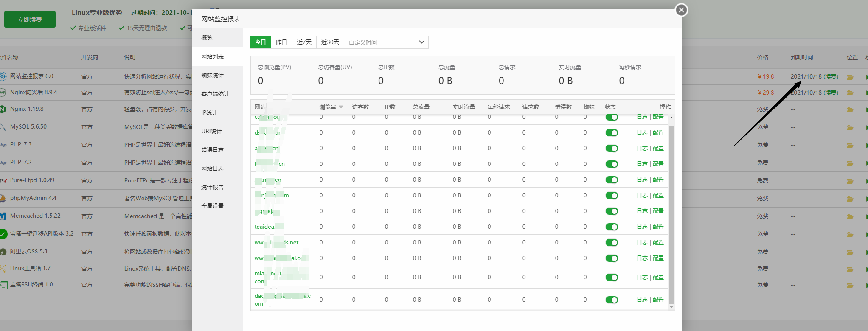
Task: Open the teaidea site link
Action: tap(269, 227)
